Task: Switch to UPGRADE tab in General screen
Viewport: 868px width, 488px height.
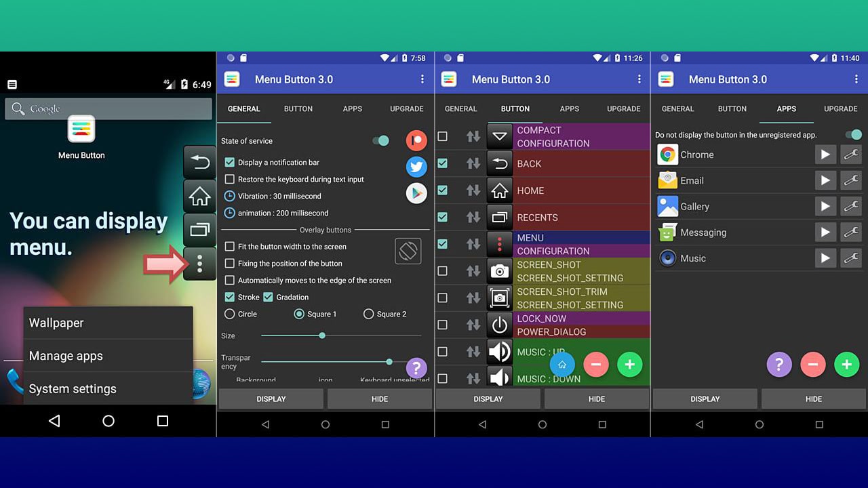Action: tap(407, 108)
